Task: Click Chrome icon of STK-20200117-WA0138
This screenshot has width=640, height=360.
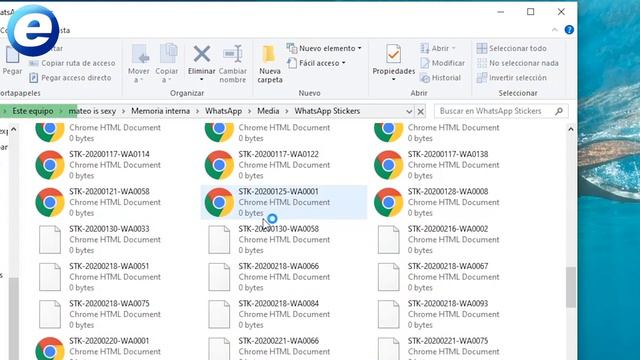Action: point(389,165)
